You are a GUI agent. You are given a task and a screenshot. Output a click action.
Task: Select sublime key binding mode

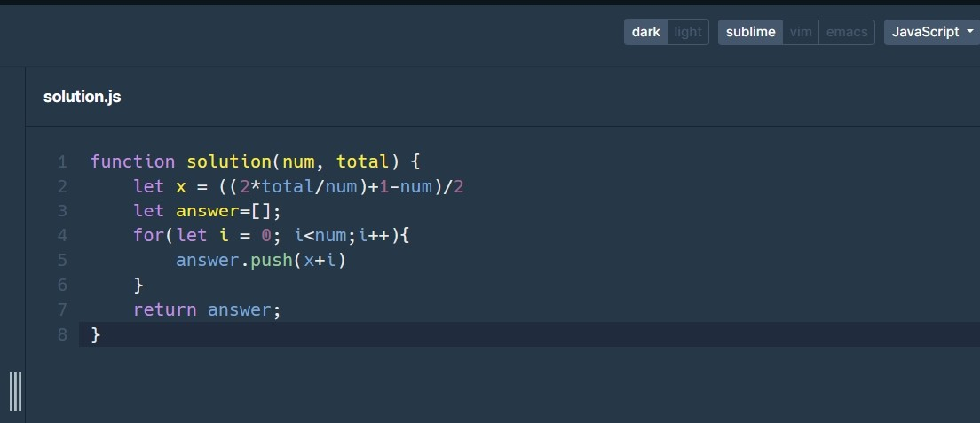pyautogui.click(x=751, y=32)
